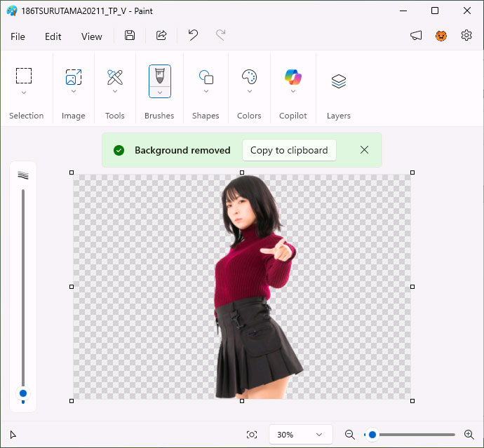Click the Shapes icon
Image resolution: width=484 pixels, height=448 pixels.
(x=206, y=77)
